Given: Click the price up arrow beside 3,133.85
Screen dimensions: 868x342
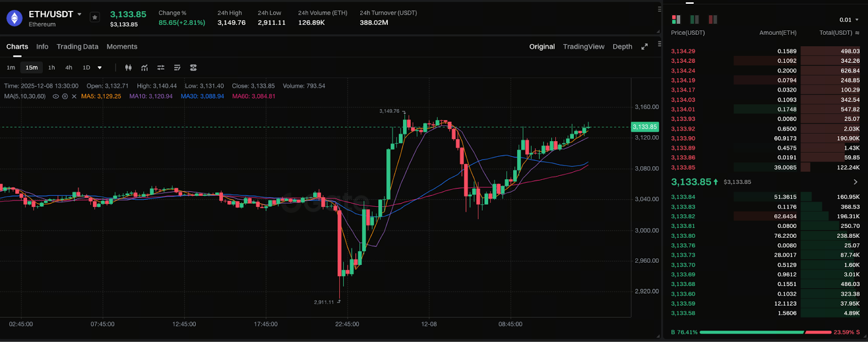Looking at the screenshot, I should [x=716, y=182].
